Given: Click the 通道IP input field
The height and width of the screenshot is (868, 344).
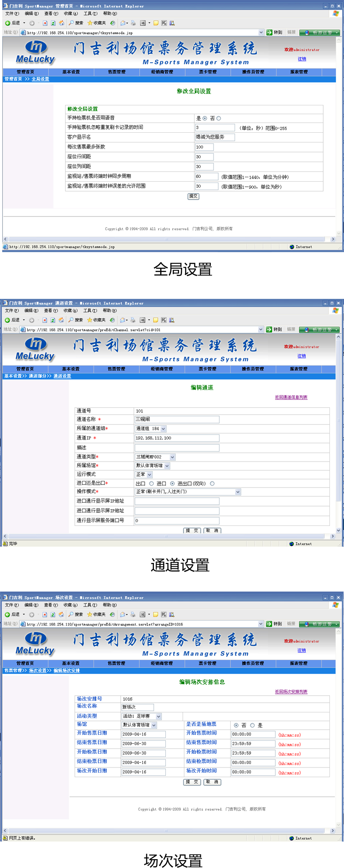Looking at the screenshot, I should [x=177, y=438].
